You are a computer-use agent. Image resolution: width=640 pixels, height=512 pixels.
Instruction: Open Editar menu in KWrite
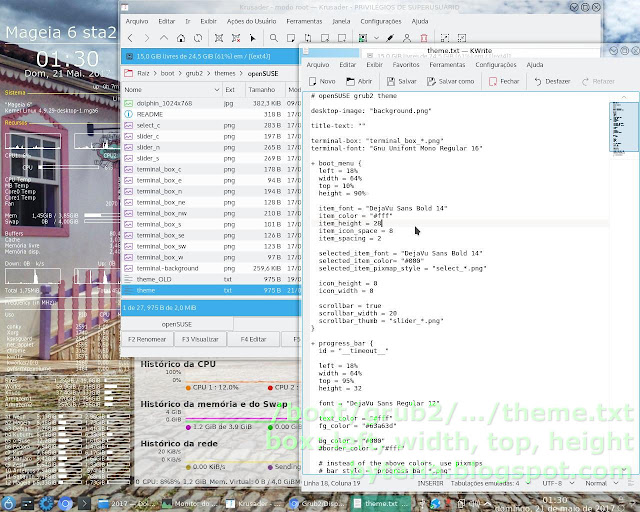pyautogui.click(x=348, y=65)
